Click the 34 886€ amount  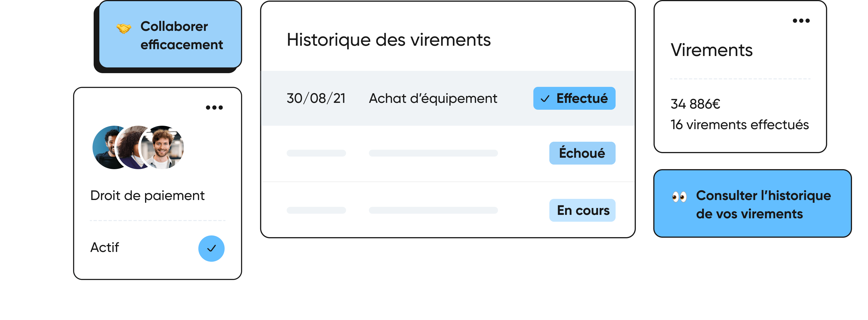(696, 104)
